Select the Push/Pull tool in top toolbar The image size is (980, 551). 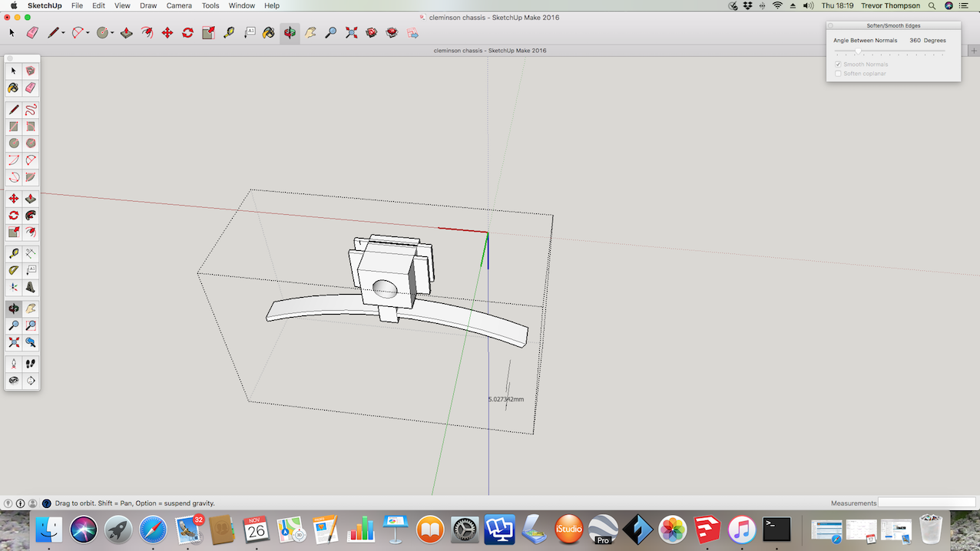[127, 33]
